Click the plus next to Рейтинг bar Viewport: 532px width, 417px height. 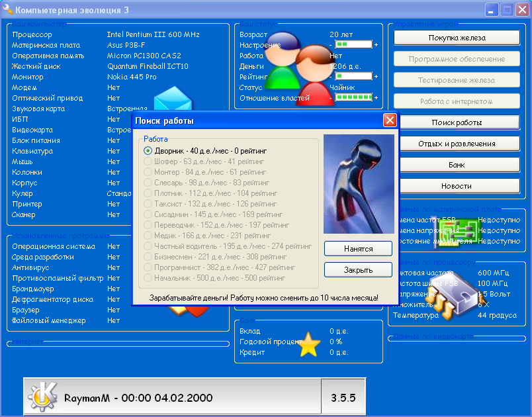[x=376, y=77]
